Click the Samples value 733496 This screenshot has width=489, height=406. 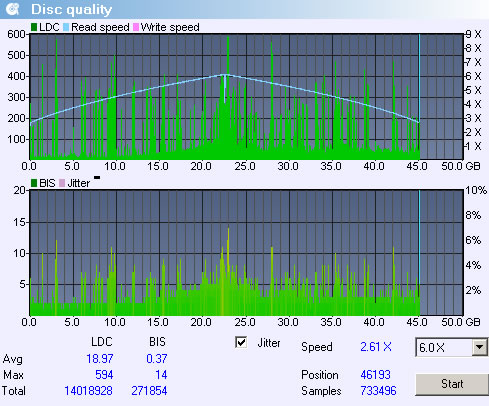(378, 391)
